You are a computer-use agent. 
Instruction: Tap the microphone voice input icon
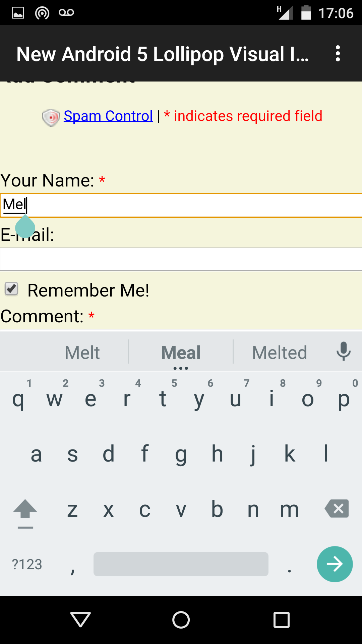coord(344,352)
